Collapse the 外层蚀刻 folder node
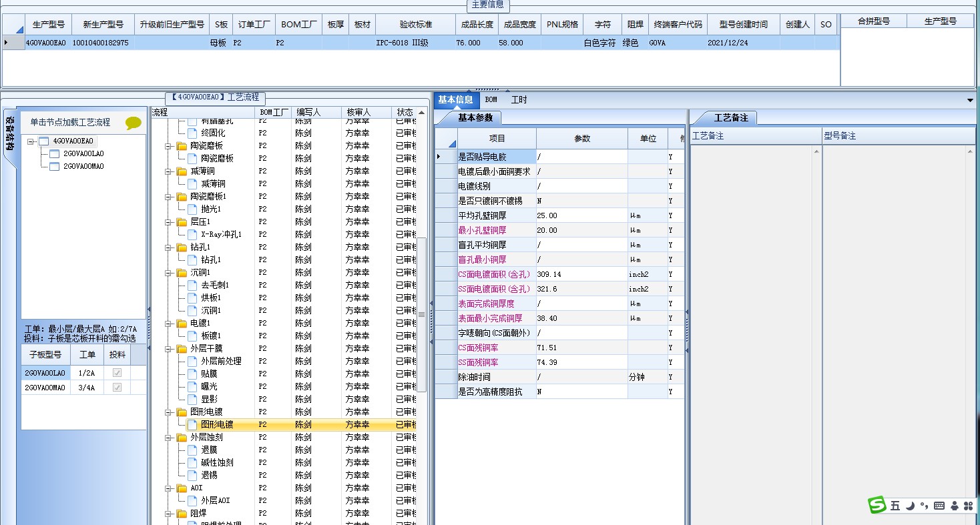The image size is (980, 525). point(169,438)
